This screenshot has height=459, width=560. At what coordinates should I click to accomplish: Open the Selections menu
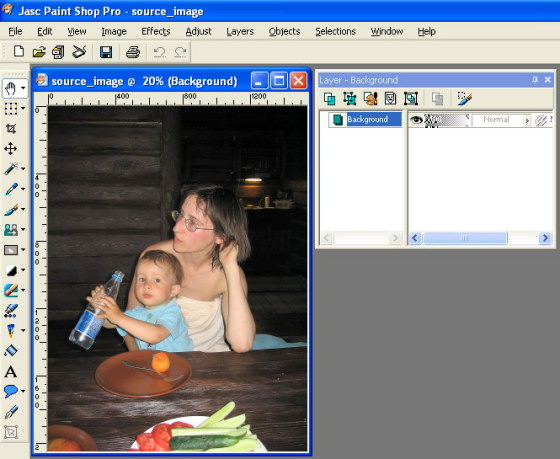pos(335,31)
